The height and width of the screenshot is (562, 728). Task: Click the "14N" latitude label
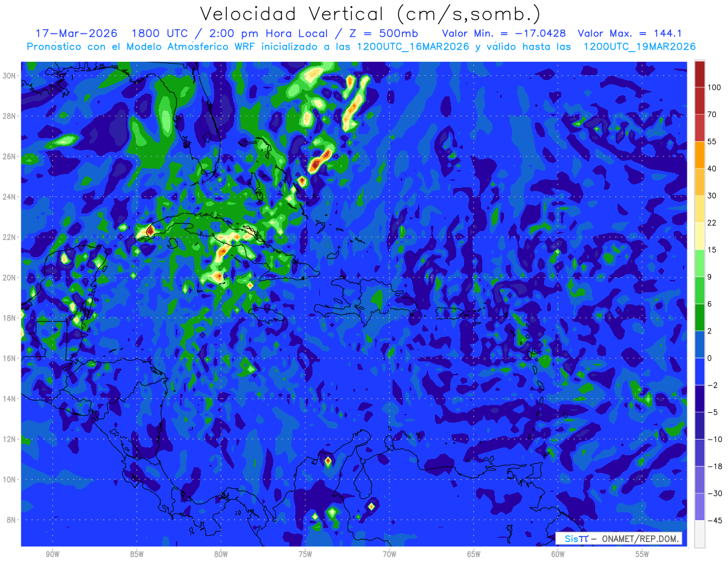[10, 399]
